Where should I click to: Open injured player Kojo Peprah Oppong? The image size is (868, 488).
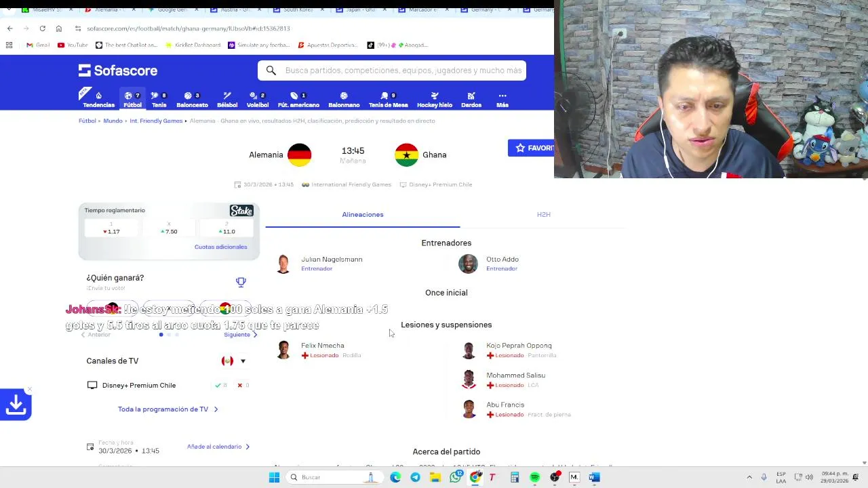509,350
